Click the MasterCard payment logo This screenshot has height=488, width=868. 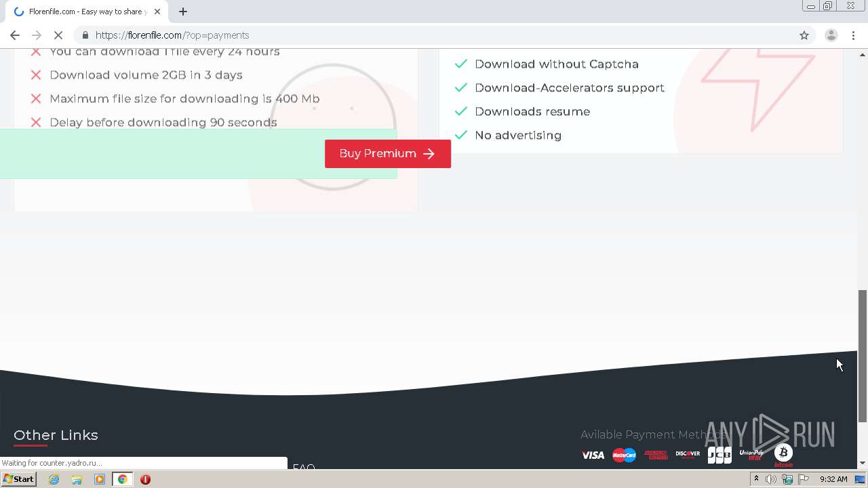click(x=624, y=455)
